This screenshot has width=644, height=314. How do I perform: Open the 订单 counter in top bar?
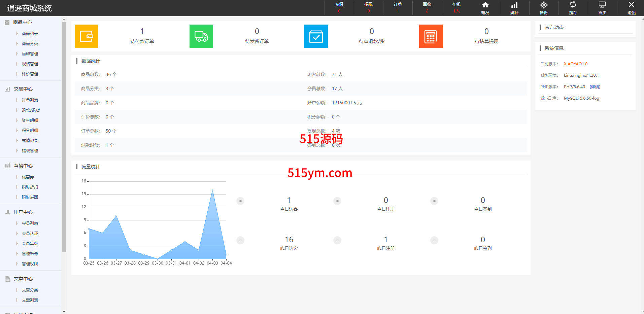point(398,8)
